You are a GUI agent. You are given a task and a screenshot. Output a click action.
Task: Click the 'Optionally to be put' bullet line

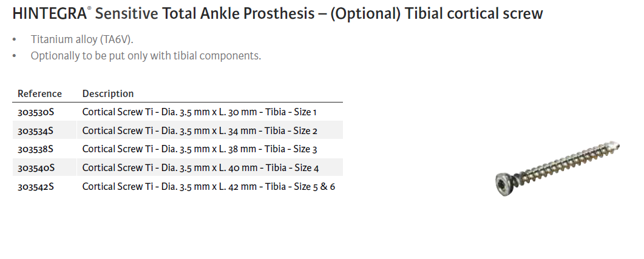(x=146, y=56)
